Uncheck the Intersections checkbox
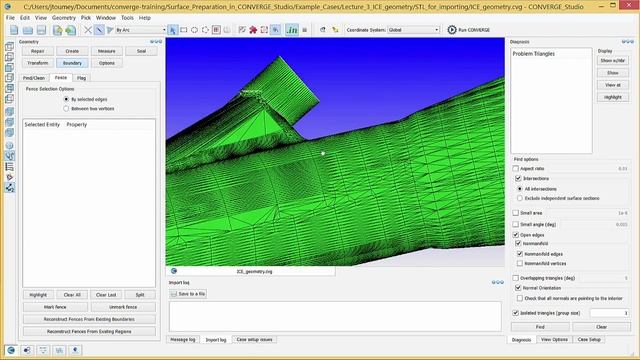The image size is (640, 360). [518, 178]
